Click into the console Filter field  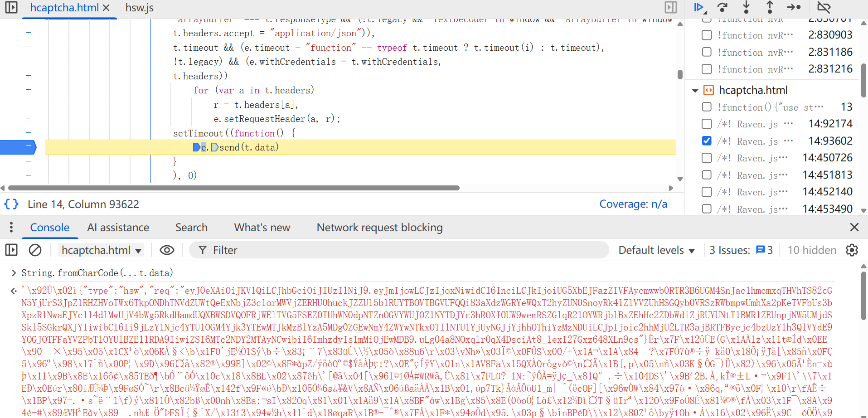tap(399, 250)
